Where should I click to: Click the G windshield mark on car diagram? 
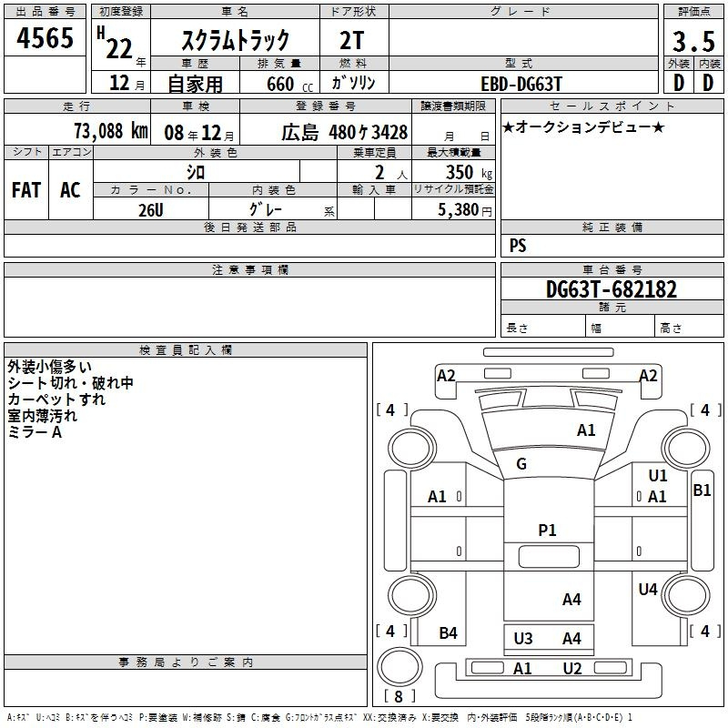pos(521,464)
